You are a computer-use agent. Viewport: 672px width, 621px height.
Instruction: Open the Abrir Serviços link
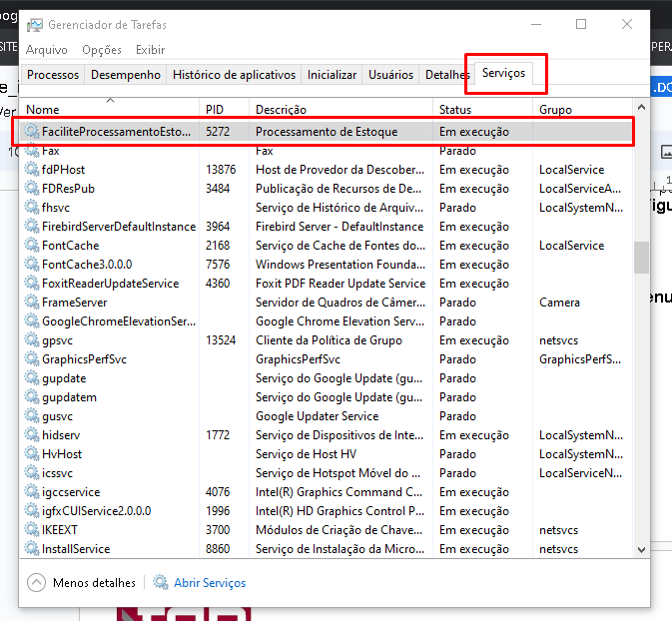pyautogui.click(x=210, y=583)
